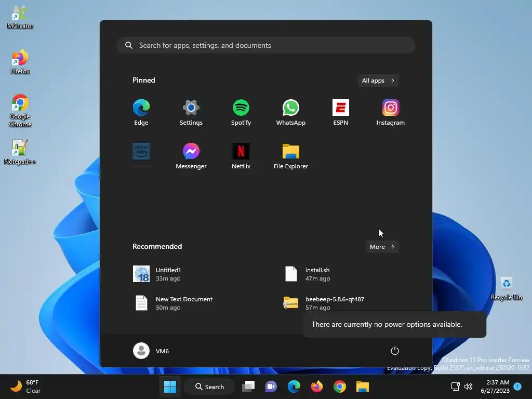
Task: Launch Edge from the taskbar
Action: [294, 387]
